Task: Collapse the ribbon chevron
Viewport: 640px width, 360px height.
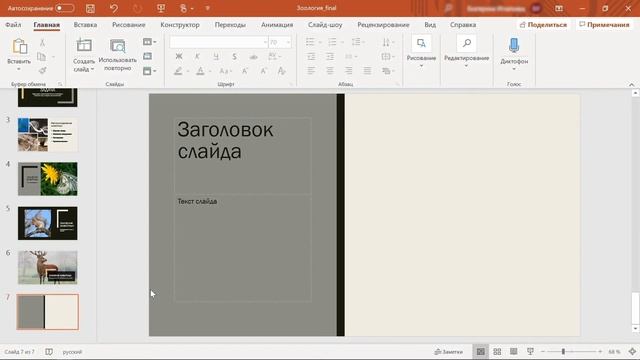Action: tap(631, 84)
